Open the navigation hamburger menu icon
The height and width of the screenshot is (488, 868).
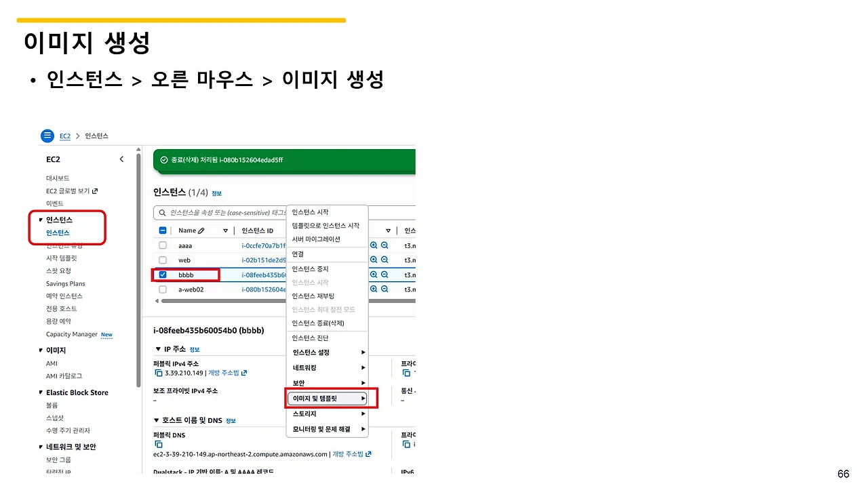pos(47,135)
